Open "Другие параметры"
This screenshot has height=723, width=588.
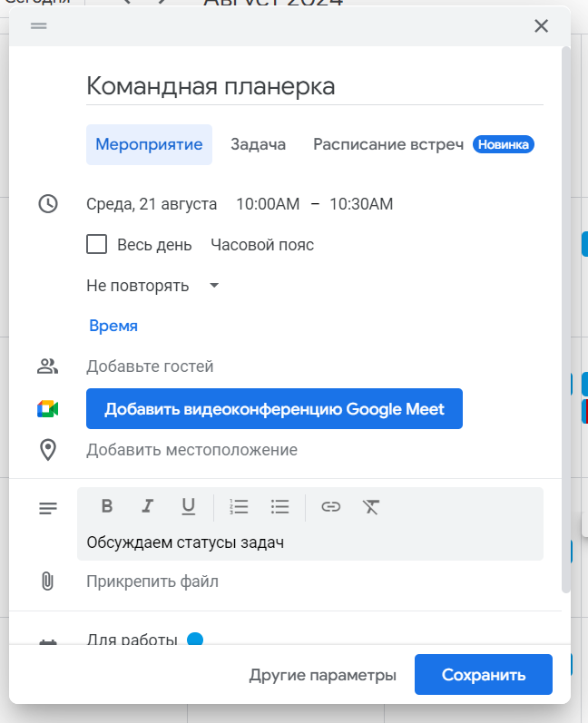pyautogui.click(x=323, y=675)
